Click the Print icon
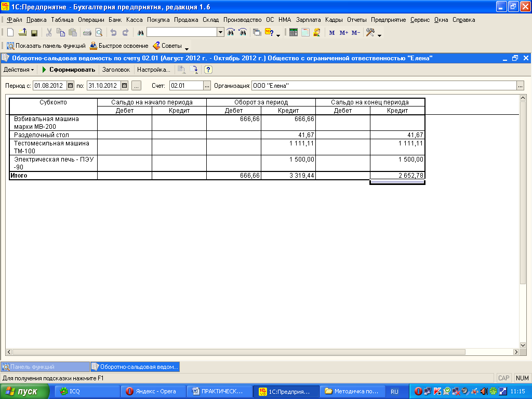532x399 pixels. pos(87,33)
